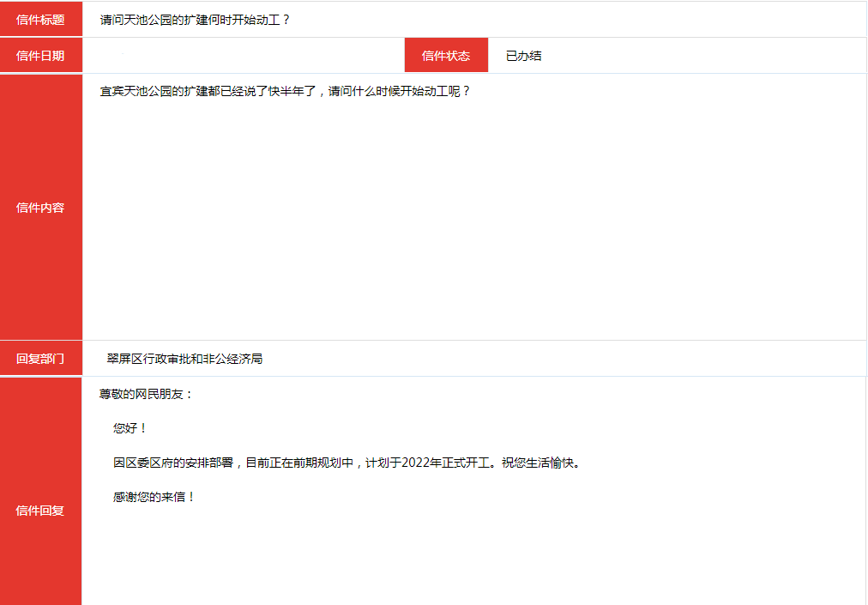The height and width of the screenshot is (605, 868).
Task: Select the red 信件状态 header cell
Action: (446, 56)
